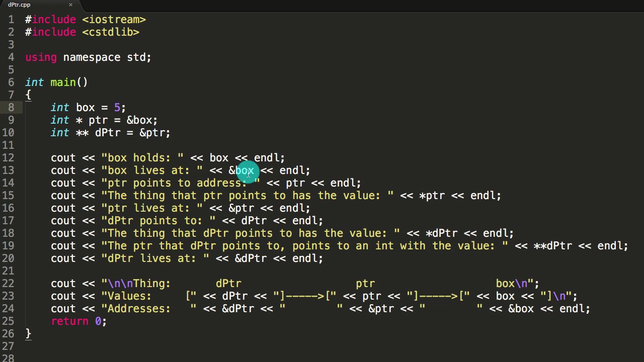Place cursor on 'namespace' keyword
This screenshot has width=644, height=362.
click(x=92, y=57)
